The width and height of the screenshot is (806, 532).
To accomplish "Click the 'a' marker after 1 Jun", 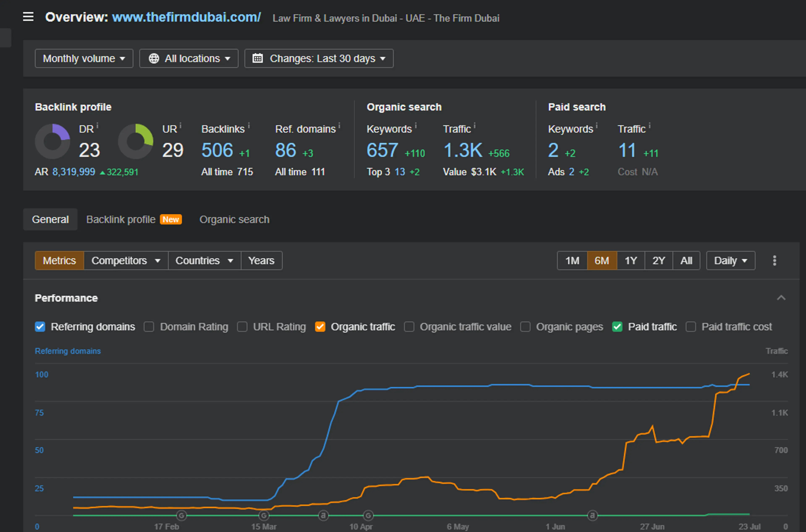I will tap(592, 516).
